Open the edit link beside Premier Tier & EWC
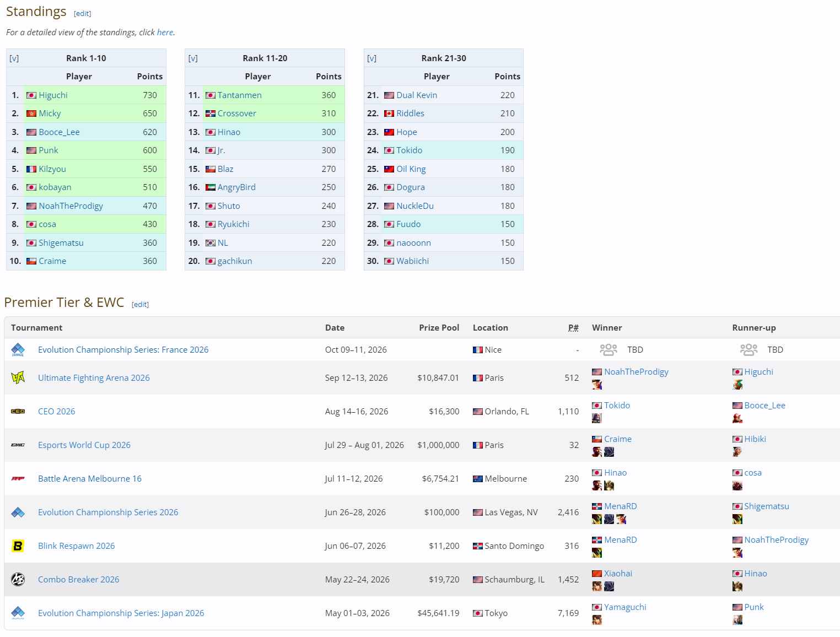This screenshot has width=840, height=637. tap(140, 304)
